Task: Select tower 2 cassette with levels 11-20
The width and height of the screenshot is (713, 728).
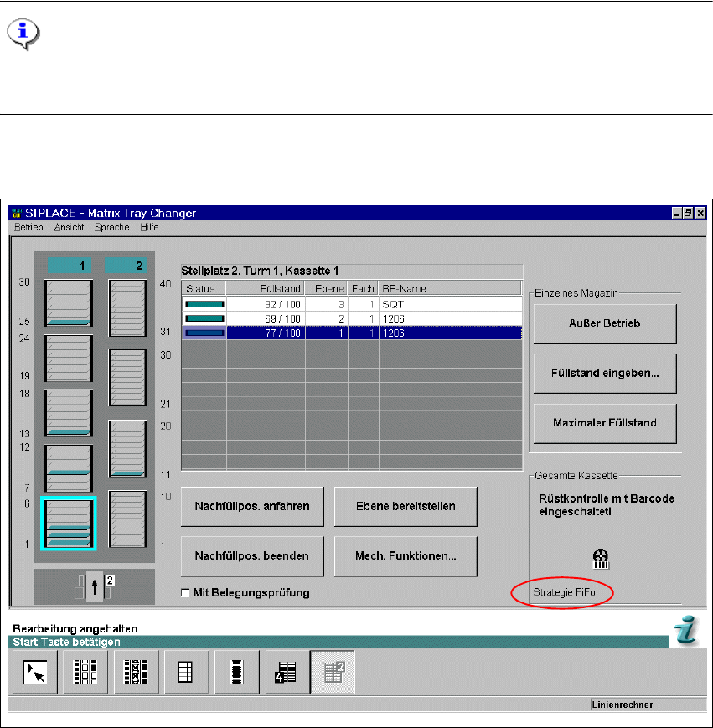Action: coord(127,448)
